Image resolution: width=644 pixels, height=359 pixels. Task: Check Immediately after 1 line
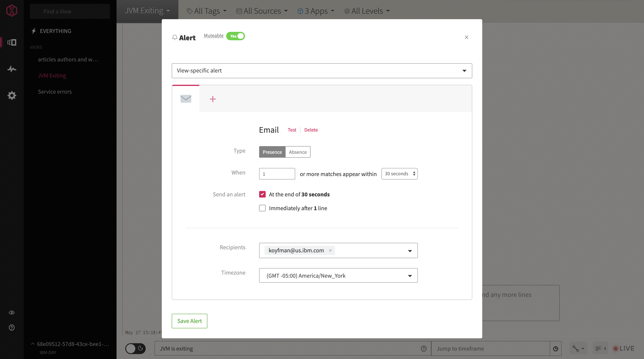262,208
